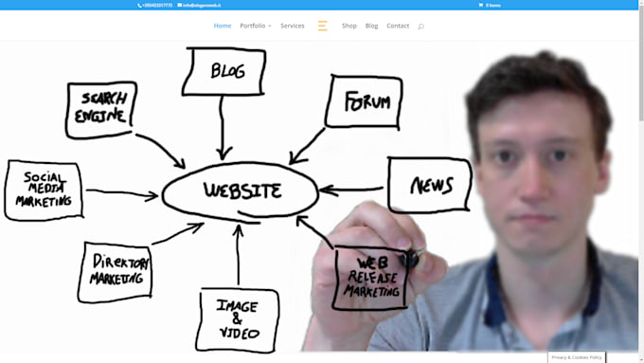Click the website diagram hero image
644x363 pixels.
(x=319, y=196)
